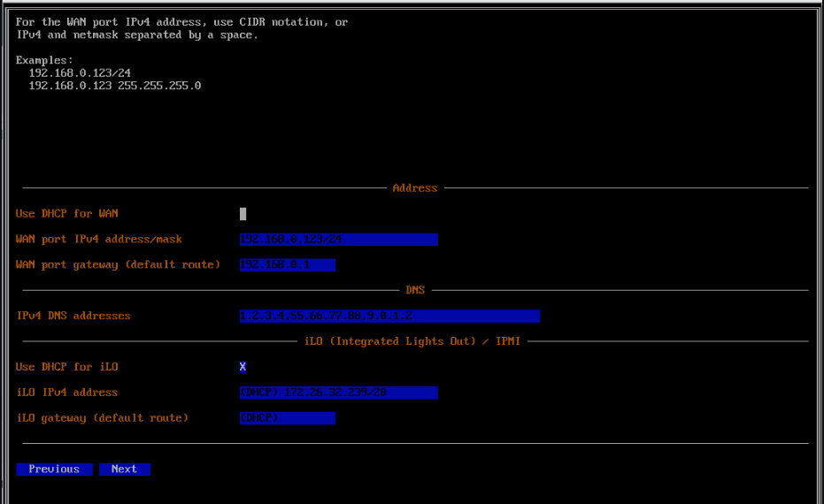Image resolution: width=824 pixels, height=504 pixels.
Task: Click the DNS section heading
Action: [415, 290]
